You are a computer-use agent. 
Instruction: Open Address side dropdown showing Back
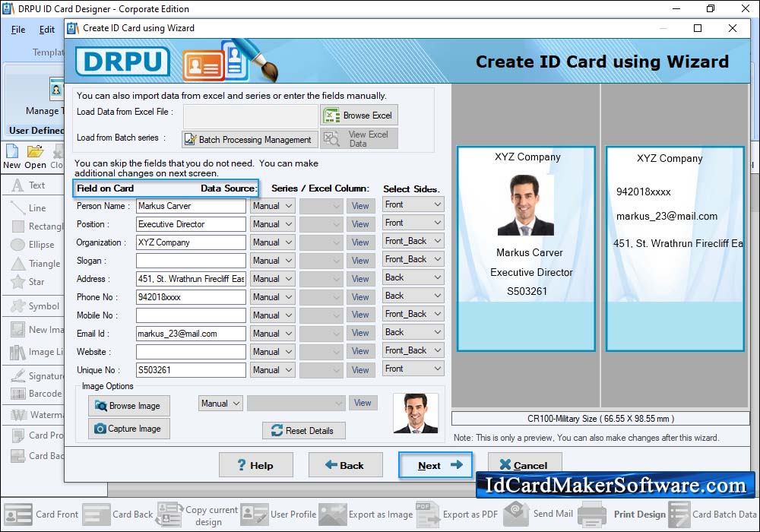pos(413,277)
